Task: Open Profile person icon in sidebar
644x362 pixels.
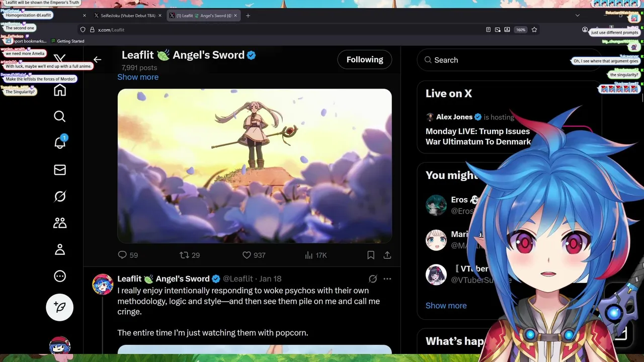Action: tap(60, 249)
